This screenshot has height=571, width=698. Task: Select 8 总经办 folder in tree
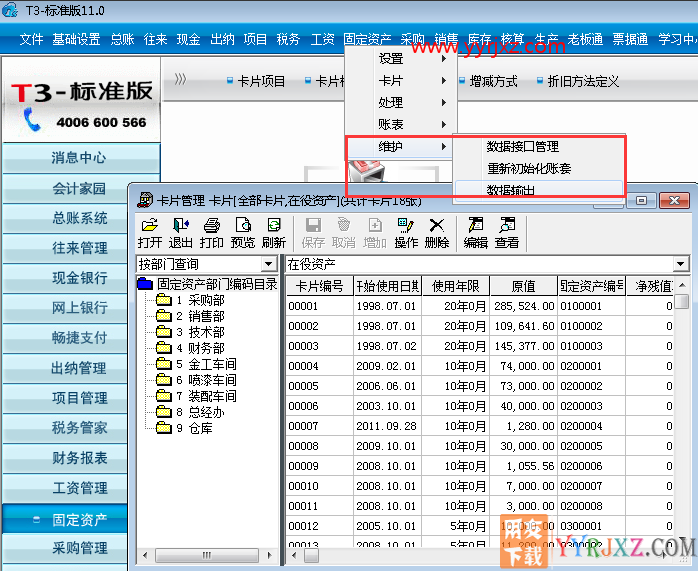191,412
